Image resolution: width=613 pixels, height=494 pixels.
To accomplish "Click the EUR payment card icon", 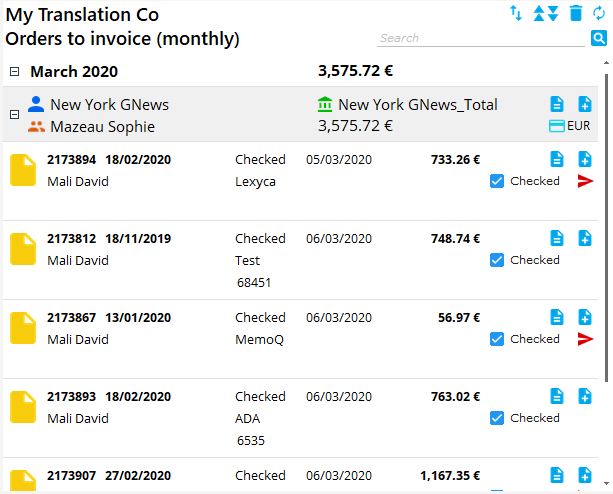I will point(557,126).
